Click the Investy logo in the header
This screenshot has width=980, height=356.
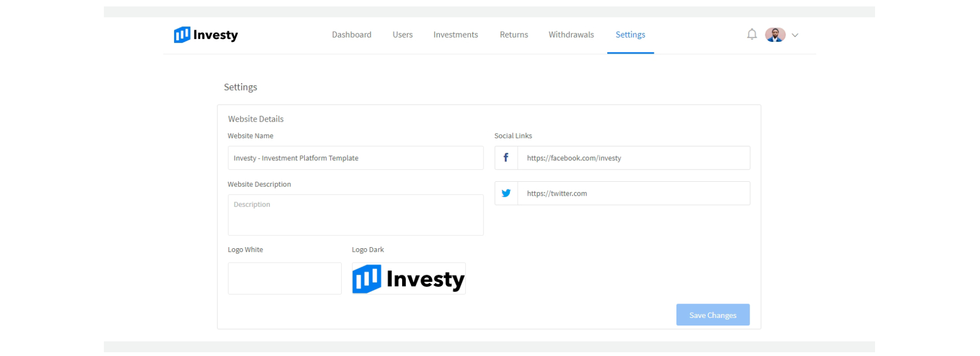click(206, 35)
